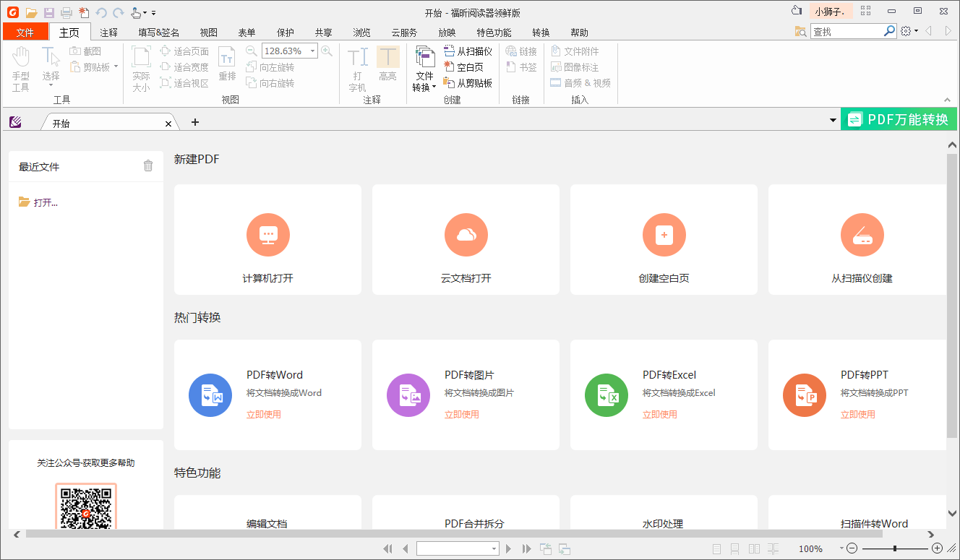Close the 开始 document tab
The width and height of the screenshot is (960, 560).
pos(168,124)
